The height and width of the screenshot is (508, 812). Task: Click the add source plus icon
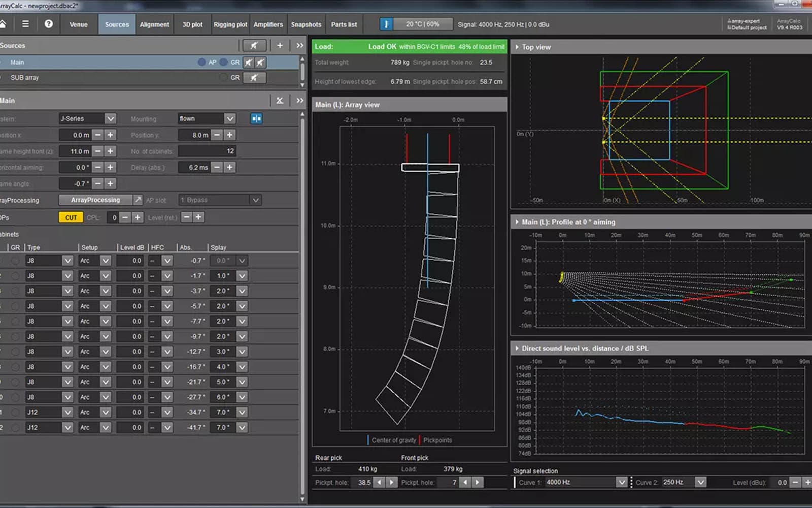(280, 45)
